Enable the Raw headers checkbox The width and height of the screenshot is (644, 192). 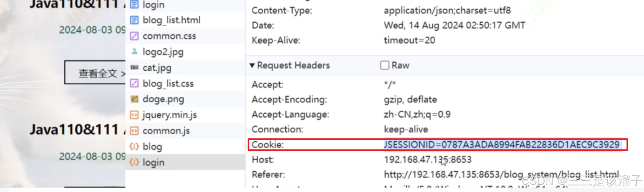coord(385,65)
